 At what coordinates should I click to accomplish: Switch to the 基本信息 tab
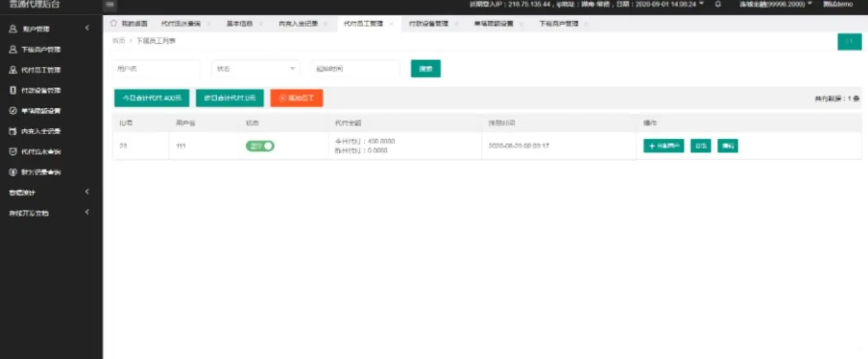coord(240,24)
